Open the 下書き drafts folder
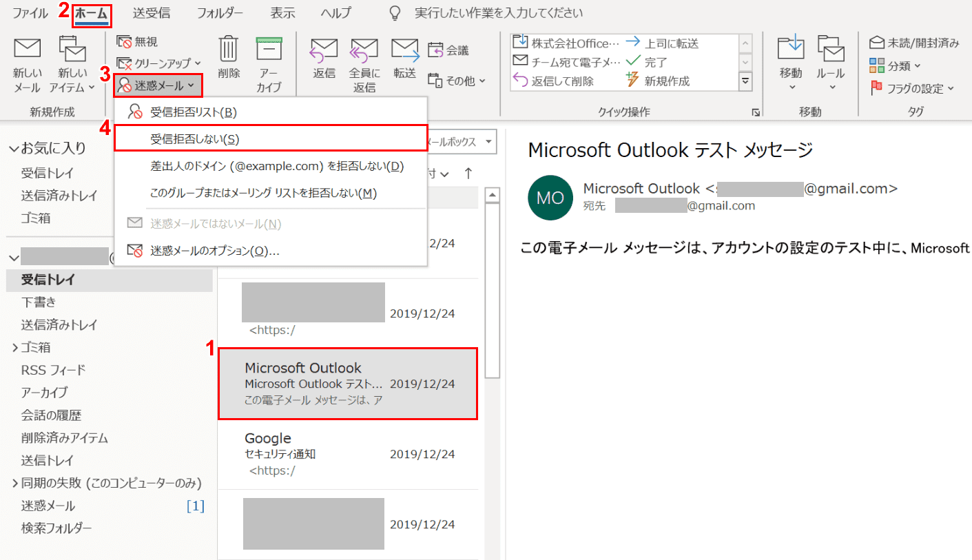 point(39,302)
